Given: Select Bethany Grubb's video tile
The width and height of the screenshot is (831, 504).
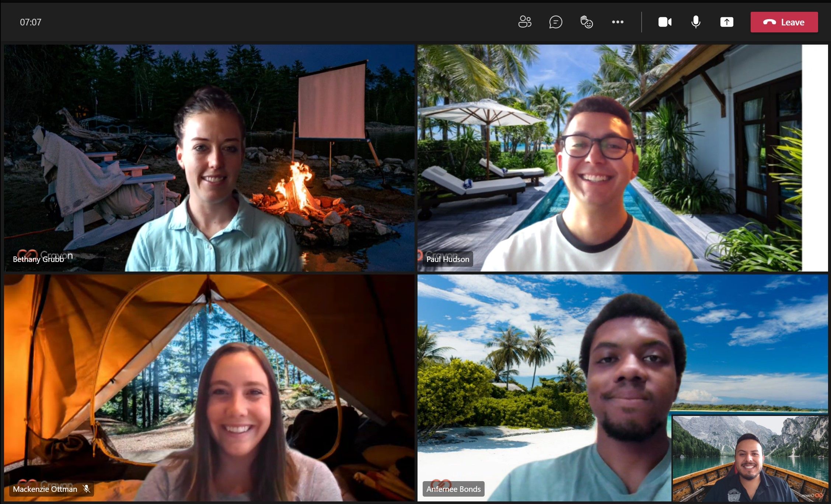Looking at the screenshot, I should (x=209, y=158).
